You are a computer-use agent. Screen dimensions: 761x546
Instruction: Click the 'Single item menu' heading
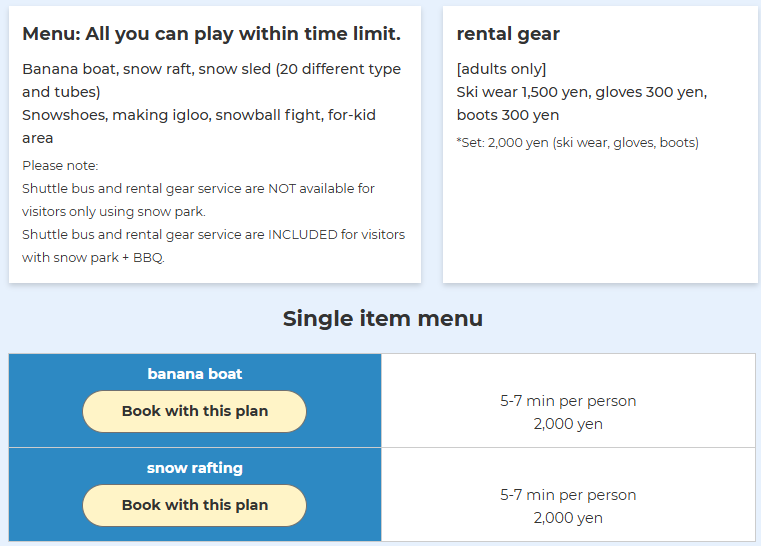point(382,318)
